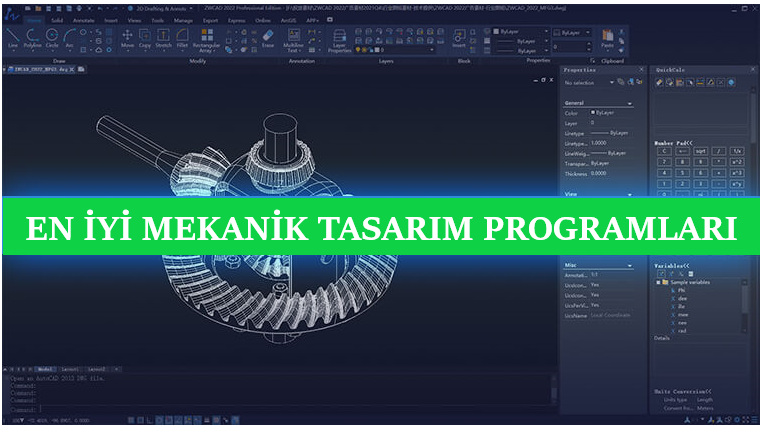
Task: Click the Erase tool
Action: [x=267, y=37]
